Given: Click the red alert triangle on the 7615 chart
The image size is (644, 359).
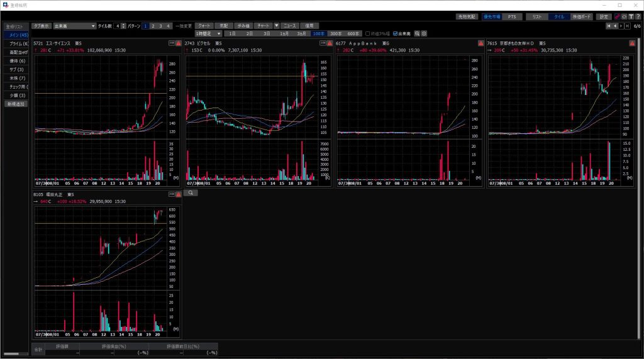Looking at the screenshot, I should [x=631, y=43].
